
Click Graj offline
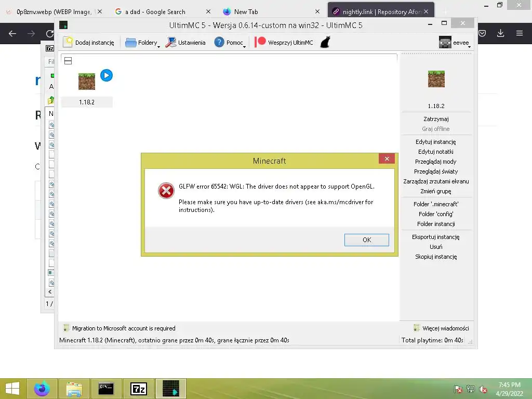point(436,129)
